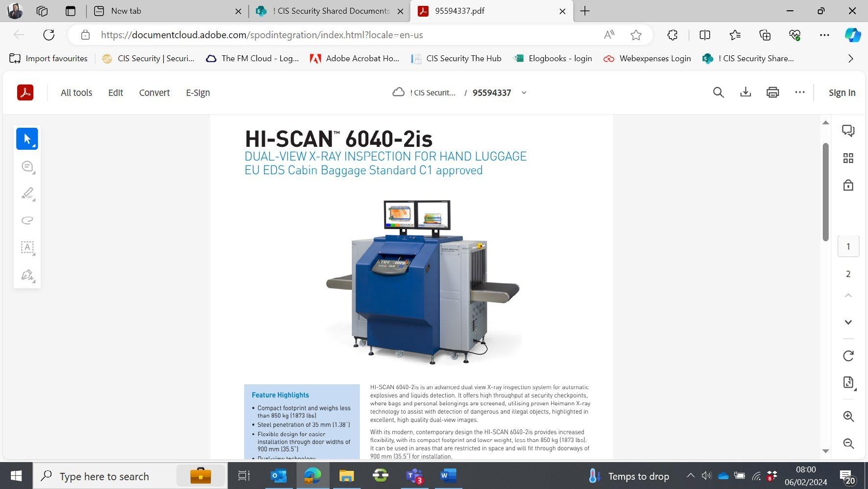Screen dimensions: 868x489
Task: Expand the 95594337 file name dropdown
Action: pyautogui.click(x=524, y=93)
